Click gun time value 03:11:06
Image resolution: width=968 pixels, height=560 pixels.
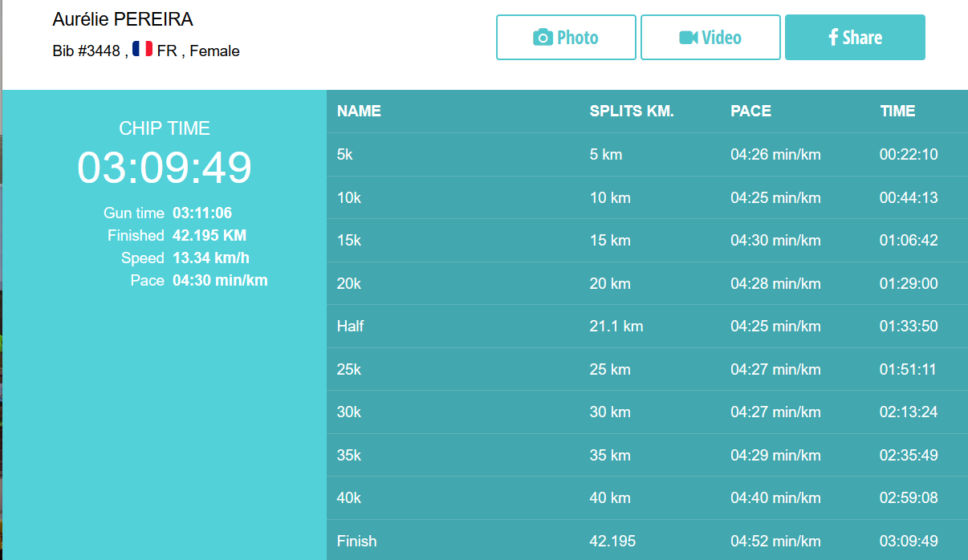(202, 213)
